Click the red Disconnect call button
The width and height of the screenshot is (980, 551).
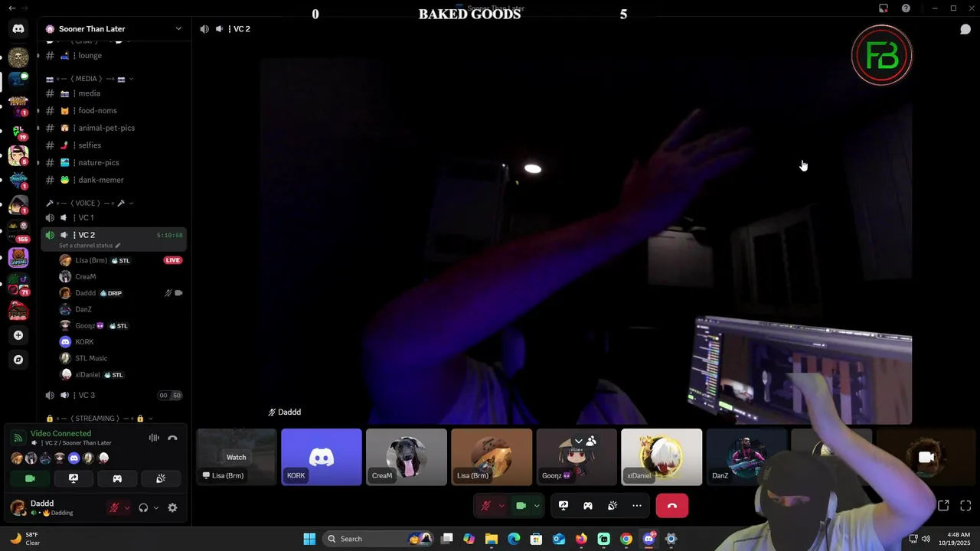click(x=672, y=506)
